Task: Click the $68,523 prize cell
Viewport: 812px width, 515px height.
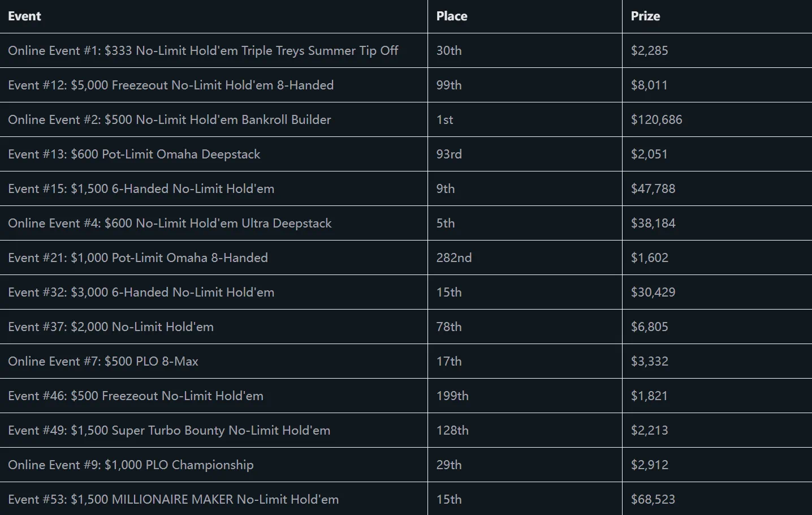Action: point(653,500)
